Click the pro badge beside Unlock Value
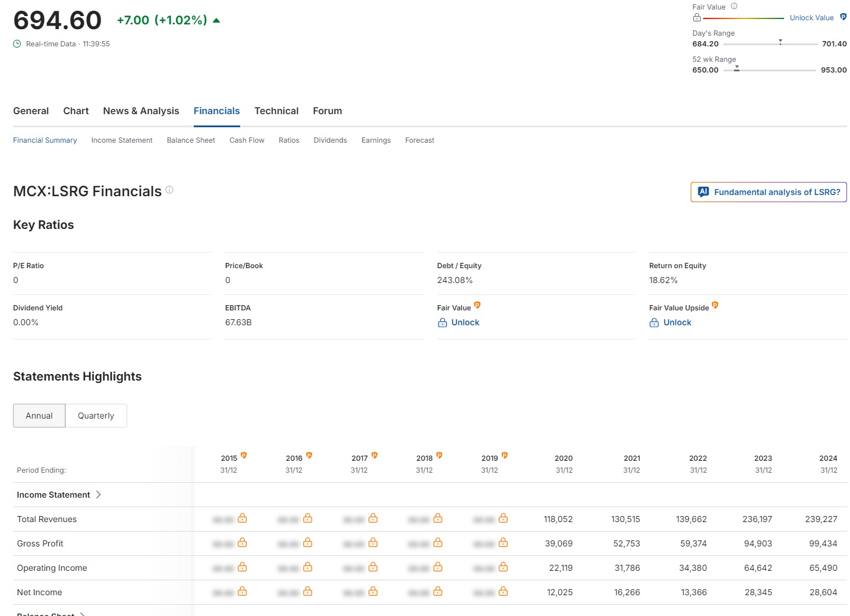 coord(843,17)
